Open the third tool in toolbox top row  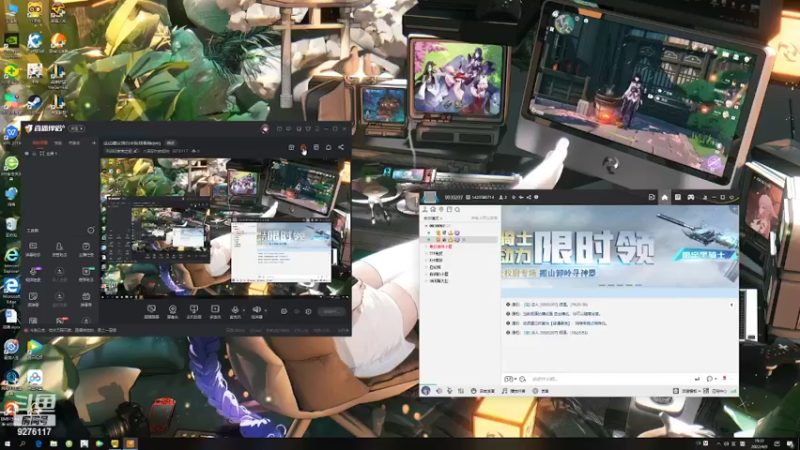(x=86, y=249)
